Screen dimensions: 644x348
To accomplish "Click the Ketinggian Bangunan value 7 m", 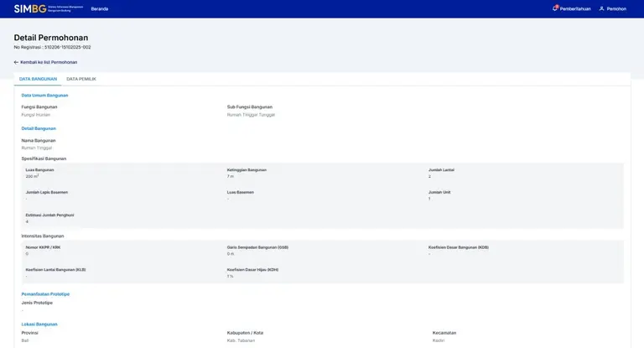I will [231, 176].
